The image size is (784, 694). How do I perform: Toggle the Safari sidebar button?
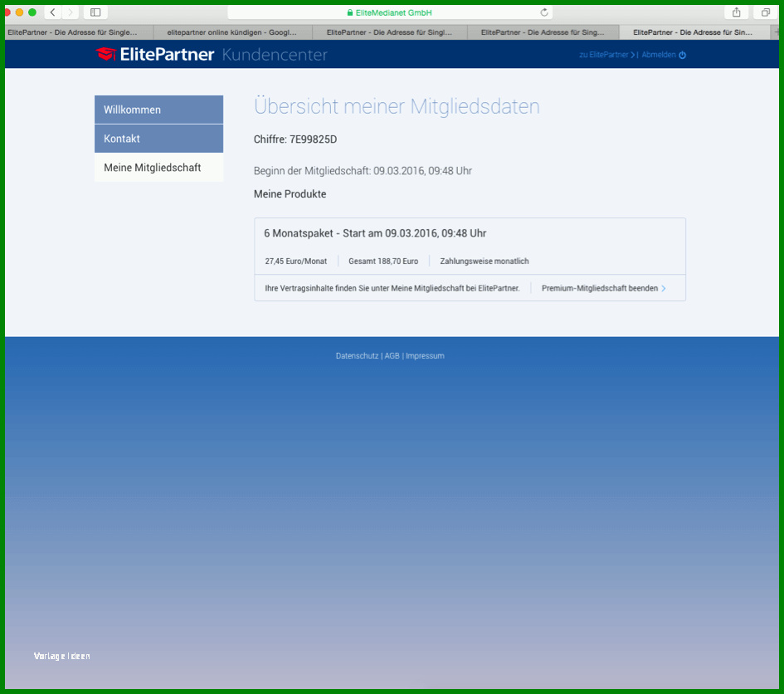pos(95,12)
